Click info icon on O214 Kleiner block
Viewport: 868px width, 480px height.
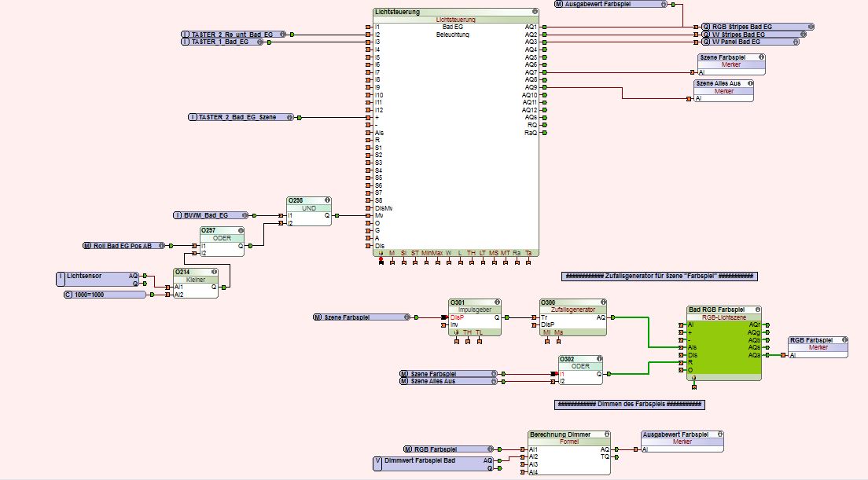point(214,272)
